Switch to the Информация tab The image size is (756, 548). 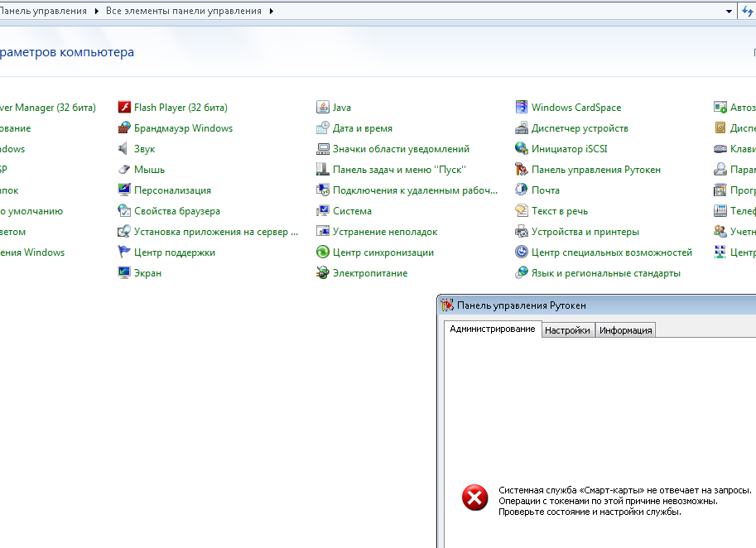click(x=626, y=330)
